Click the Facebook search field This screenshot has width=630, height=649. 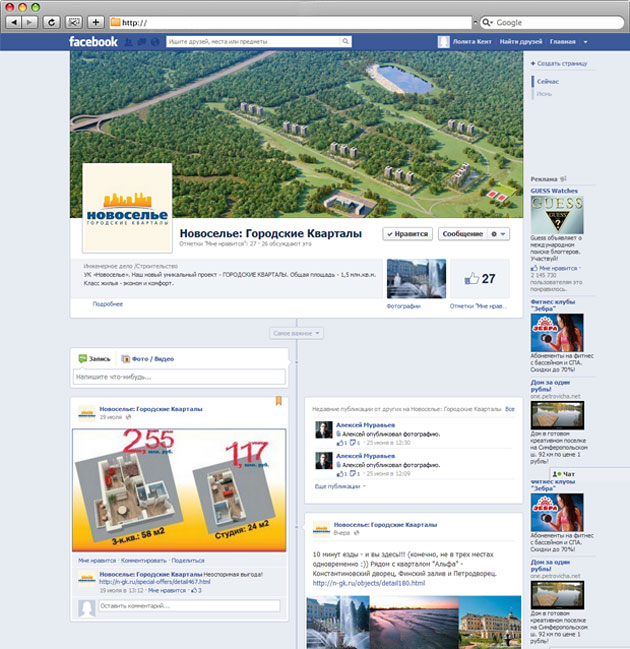pos(253,41)
